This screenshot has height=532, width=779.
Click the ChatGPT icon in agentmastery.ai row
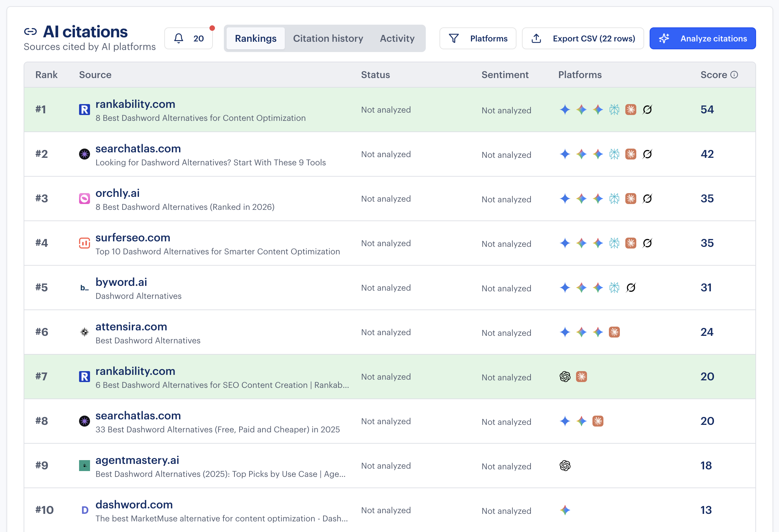click(565, 466)
